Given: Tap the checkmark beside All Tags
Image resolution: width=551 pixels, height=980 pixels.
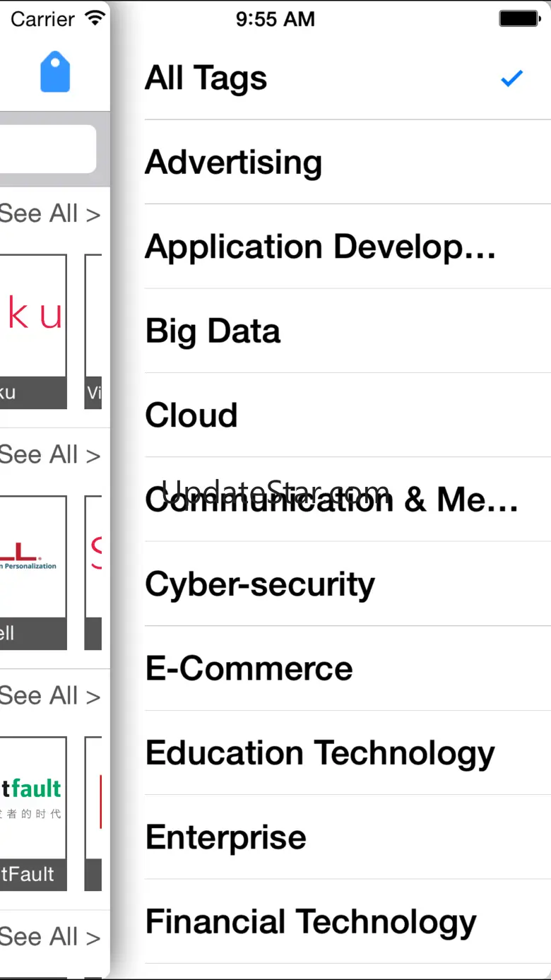Looking at the screenshot, I should pos(511,78).
